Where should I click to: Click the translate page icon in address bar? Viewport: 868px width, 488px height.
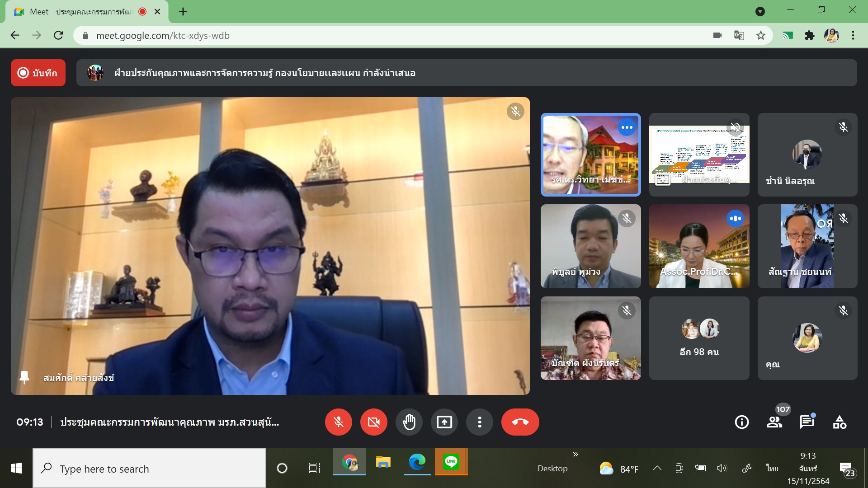(739, 35)
